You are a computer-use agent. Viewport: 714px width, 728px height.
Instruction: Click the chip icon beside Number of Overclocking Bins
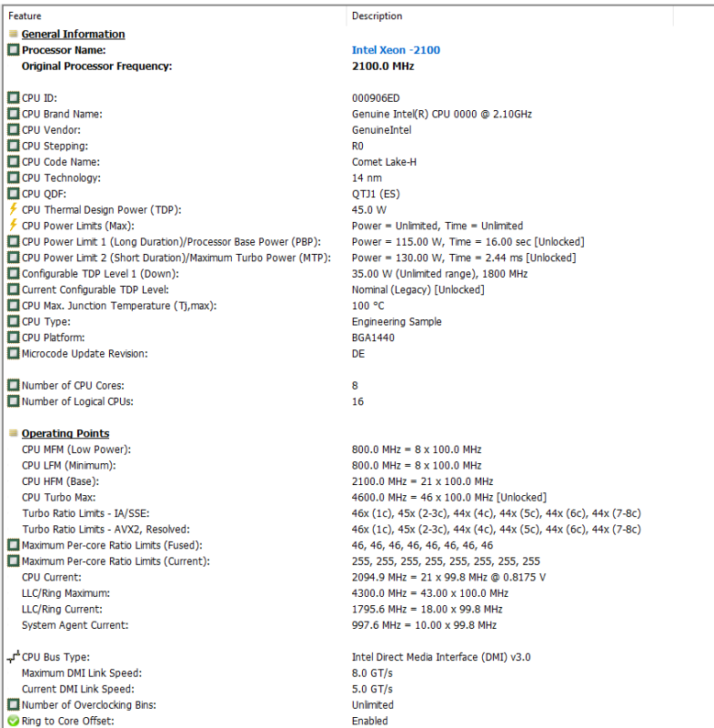[14, 704]
